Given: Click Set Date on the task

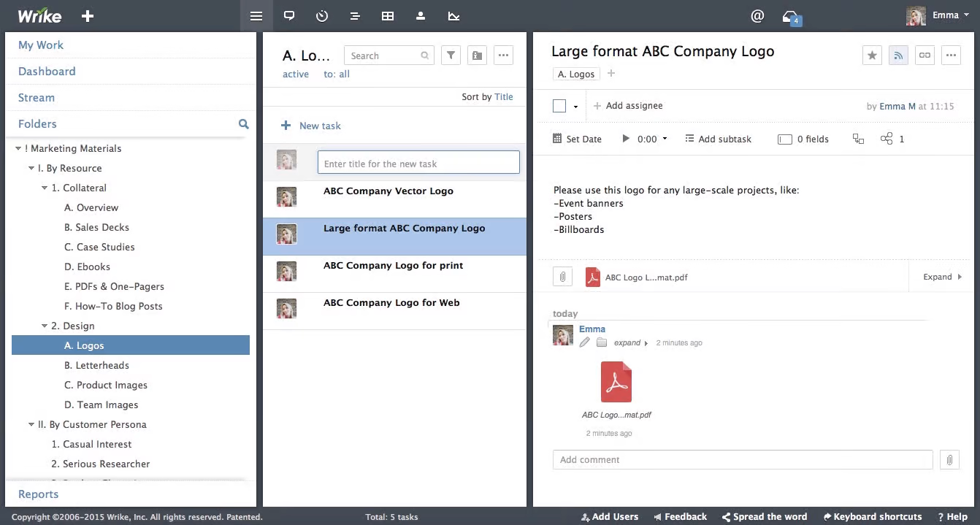Looking at the screenshot, I should point(577,139).
